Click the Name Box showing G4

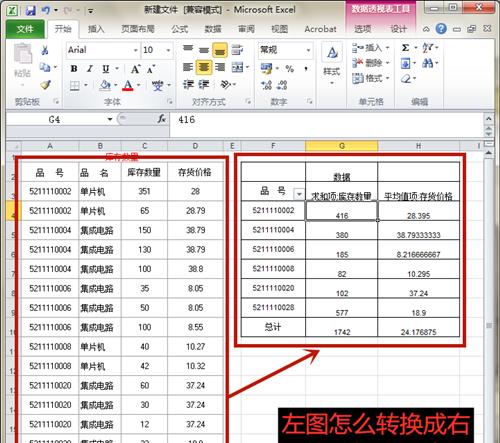point(55,119)
